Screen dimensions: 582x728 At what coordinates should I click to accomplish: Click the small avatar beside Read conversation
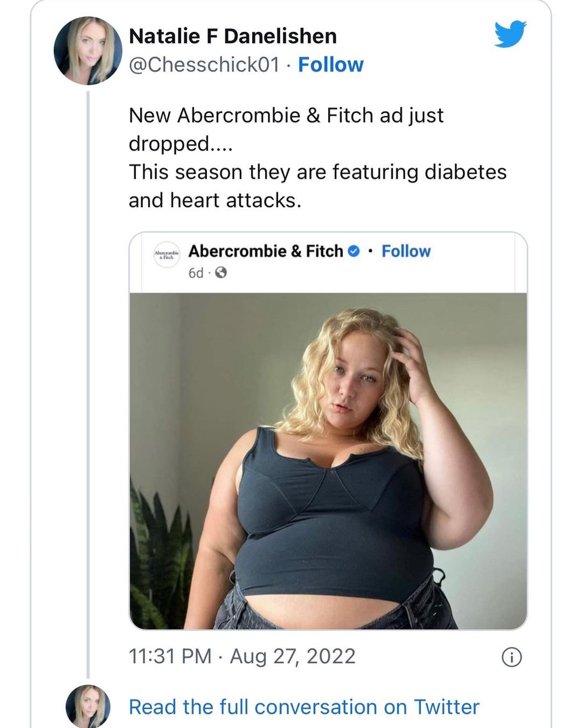point(88,706)
